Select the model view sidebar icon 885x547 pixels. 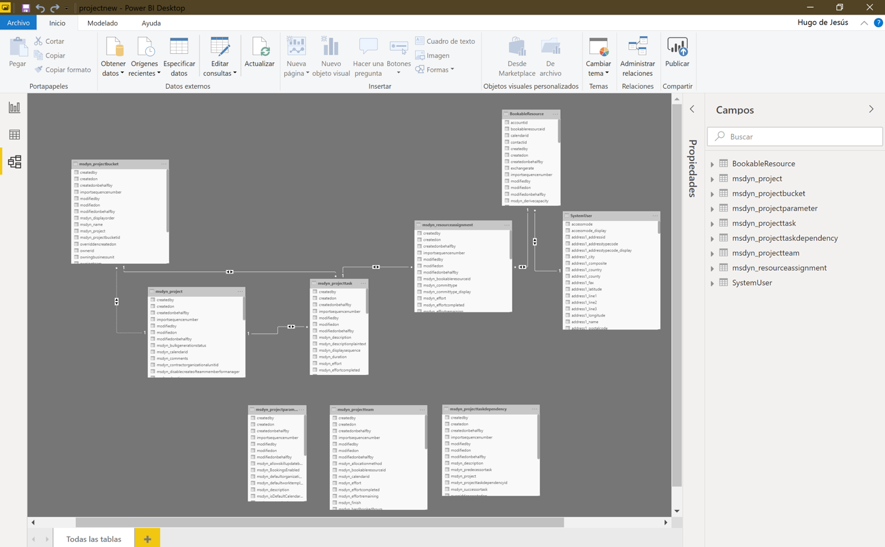[x=15, y=162]
